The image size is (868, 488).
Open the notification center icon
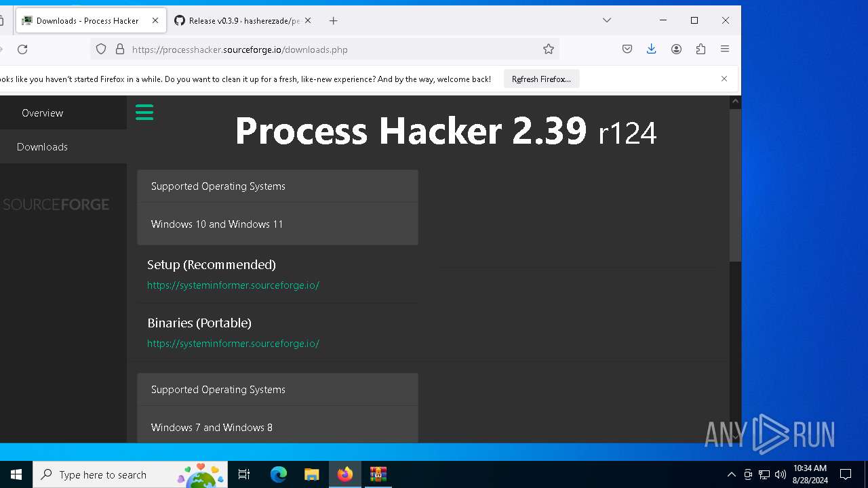(846, 474)
